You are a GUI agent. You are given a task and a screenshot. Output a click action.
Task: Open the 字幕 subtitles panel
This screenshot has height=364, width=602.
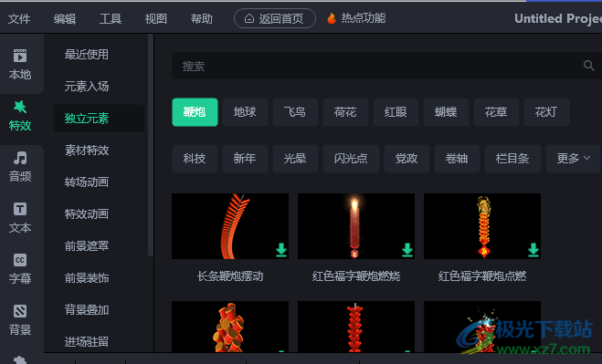click(x=20, y=268)
